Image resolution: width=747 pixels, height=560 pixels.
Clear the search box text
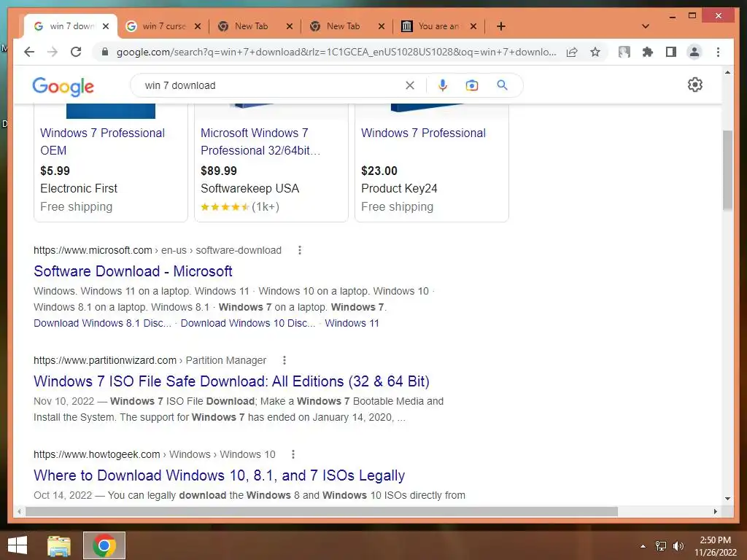pyautogui.click(x=410, y=85)
